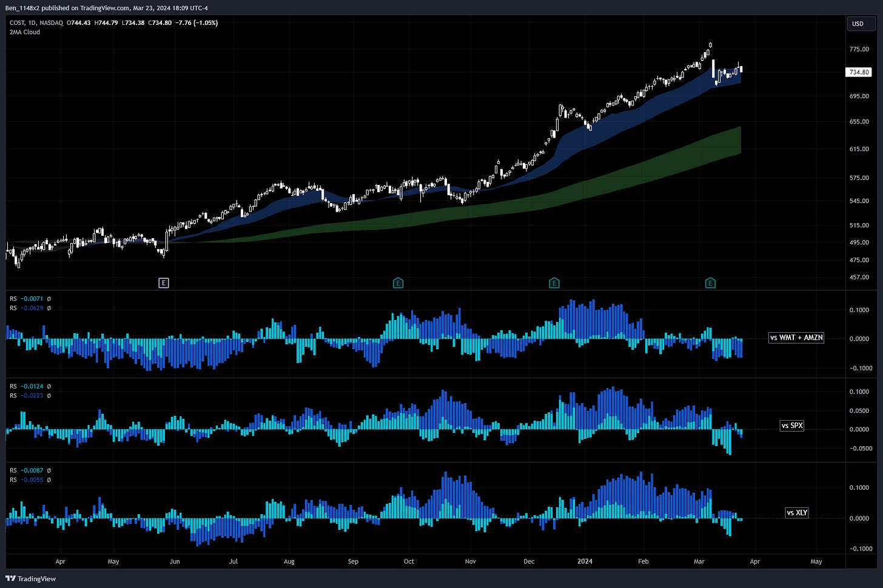Click the high price H744.79
The width and height of the screenshot is (883, 588).
point(107,23)
